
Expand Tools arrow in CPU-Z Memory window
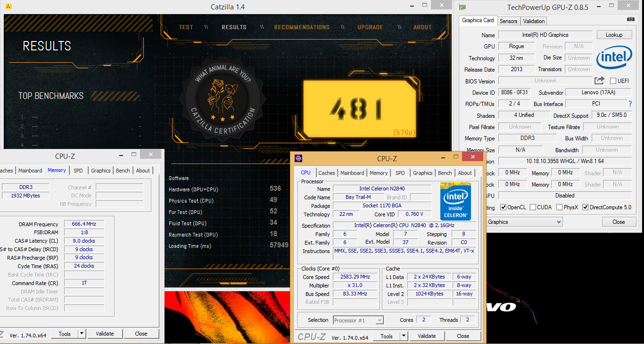coord(82,334)
